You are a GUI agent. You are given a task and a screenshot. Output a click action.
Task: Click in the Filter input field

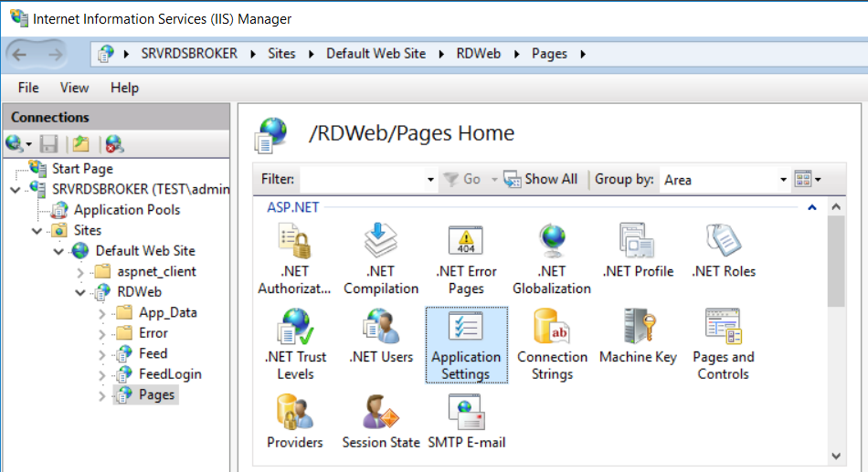pos(362,180)
